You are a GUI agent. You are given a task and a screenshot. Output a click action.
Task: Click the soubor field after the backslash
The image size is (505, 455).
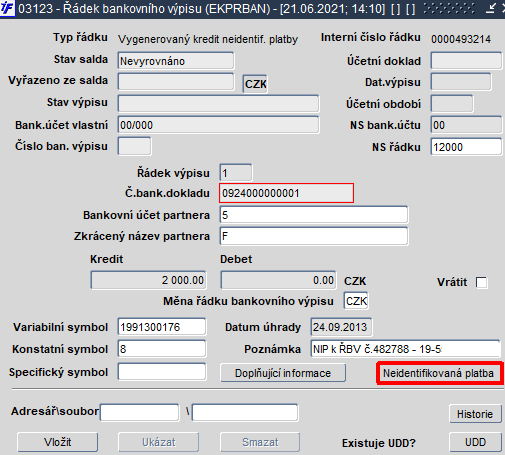point(245,413)
